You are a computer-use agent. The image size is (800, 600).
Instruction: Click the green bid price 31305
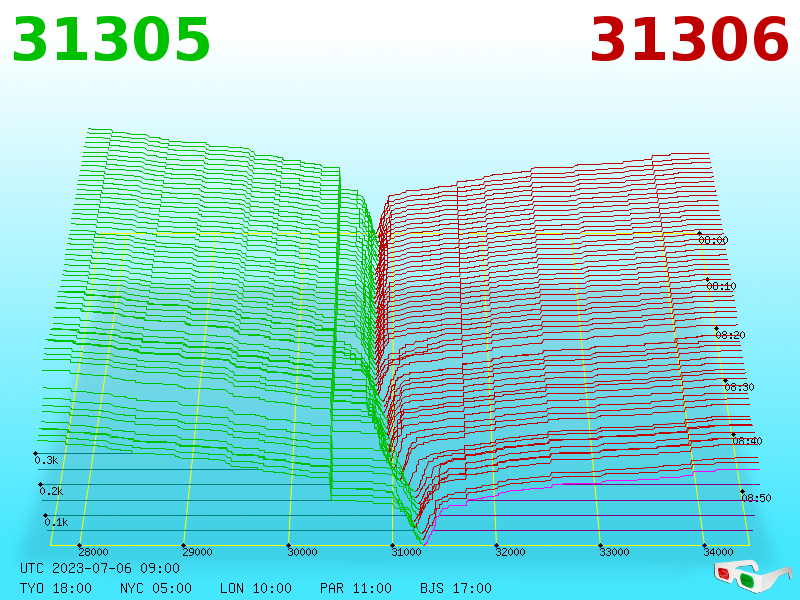pos(111,39)
